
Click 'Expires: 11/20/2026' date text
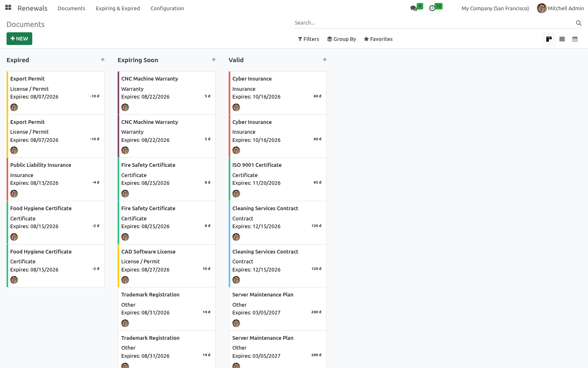coord(256,183)
